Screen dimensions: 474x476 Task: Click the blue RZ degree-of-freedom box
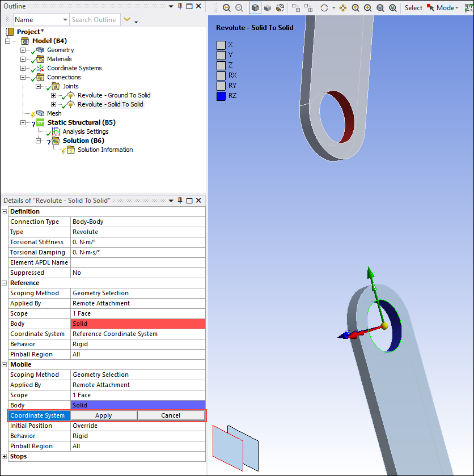221,96
